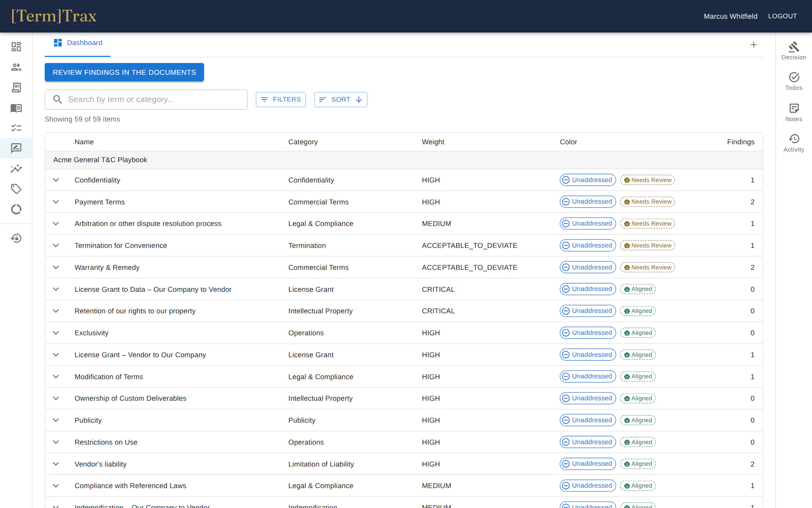
Task: Click the LOGOUT link
Action: [x=782, y=16]
